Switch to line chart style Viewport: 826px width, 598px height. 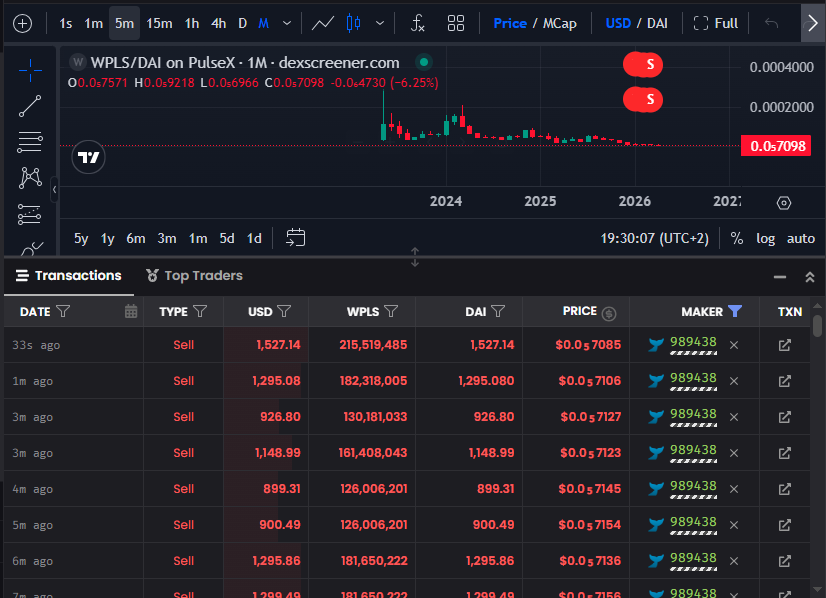[322, 23]
